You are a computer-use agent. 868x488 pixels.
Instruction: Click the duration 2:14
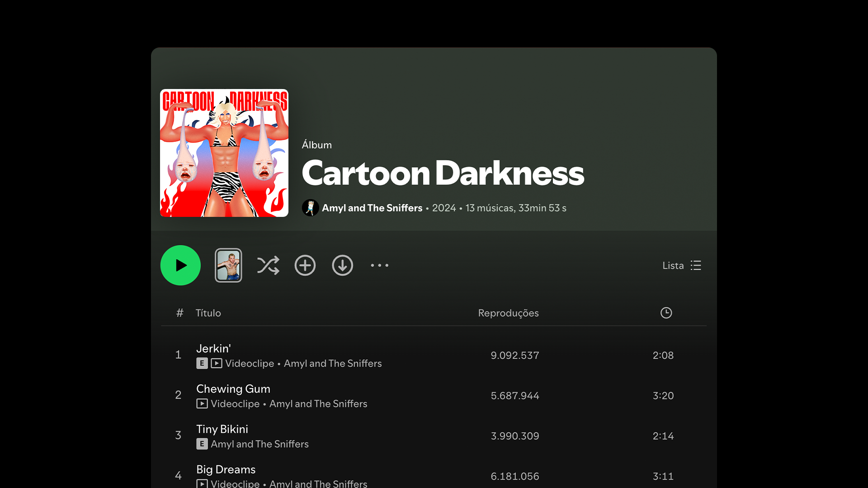[x=663, y=436]
